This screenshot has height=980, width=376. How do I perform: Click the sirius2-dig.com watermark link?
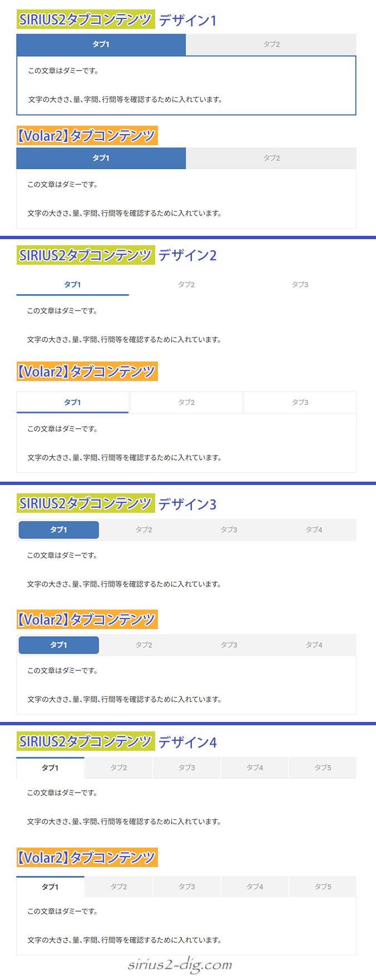coord(180,965)
